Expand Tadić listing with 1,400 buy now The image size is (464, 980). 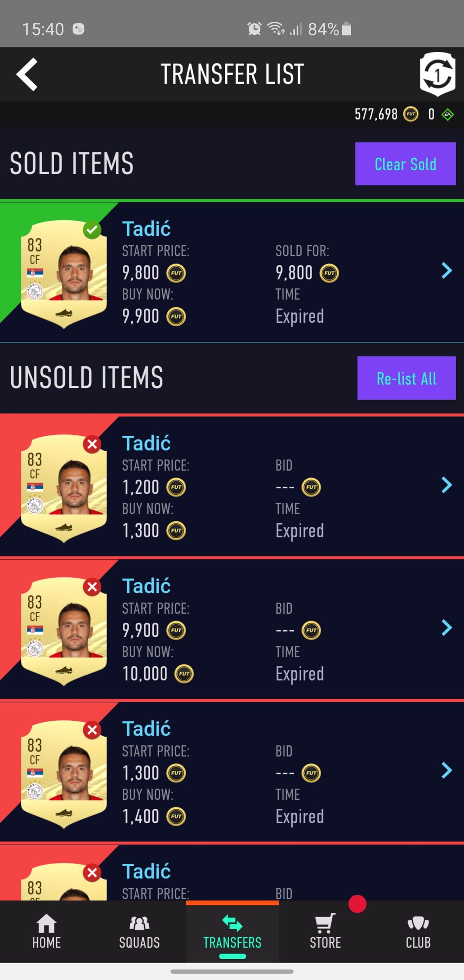click(447, 770)
